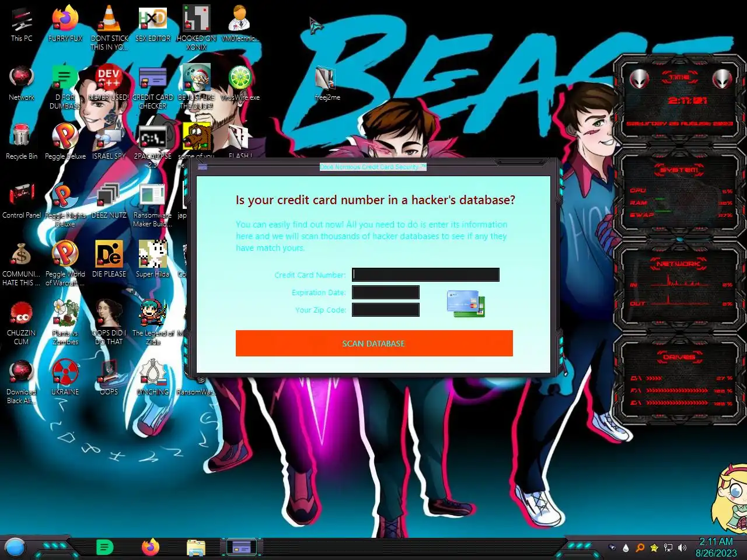
Task: Select the Network desktop icon
Action: tap(22, 83)
